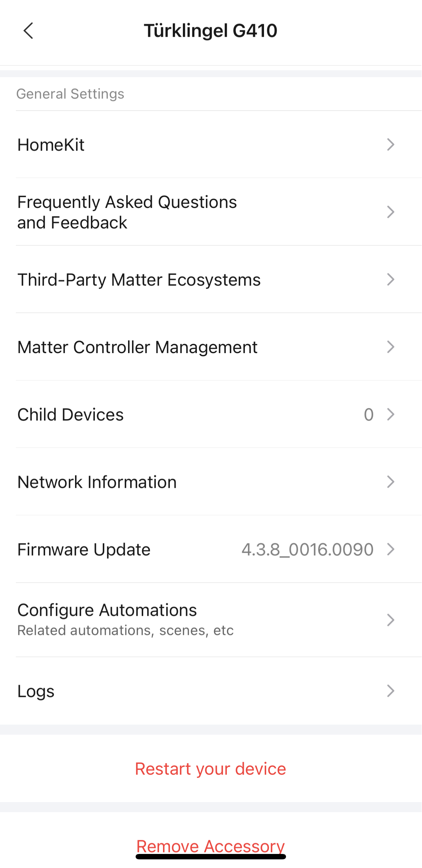Go to Matter Controller Management
Viewport: 422px width, 868px height.
point(137,347)
